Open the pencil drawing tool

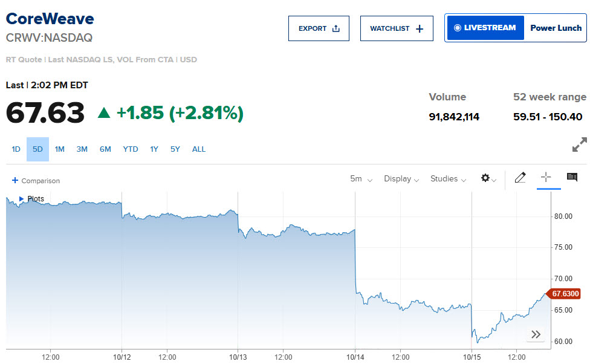click(x=520, y=177)
